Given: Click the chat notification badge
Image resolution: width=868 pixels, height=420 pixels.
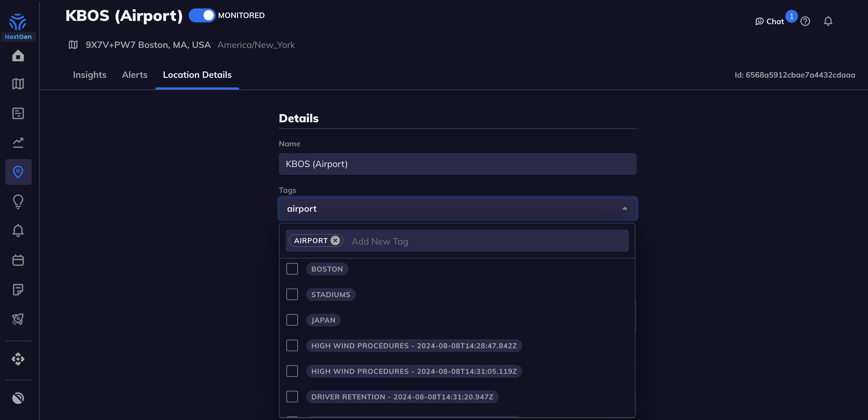Looking at the screenshot, I should (x=792, y=16).
